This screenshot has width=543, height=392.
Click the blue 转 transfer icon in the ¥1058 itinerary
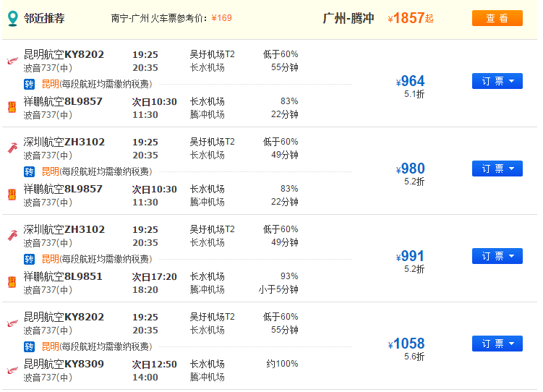[x=29, y=346]
